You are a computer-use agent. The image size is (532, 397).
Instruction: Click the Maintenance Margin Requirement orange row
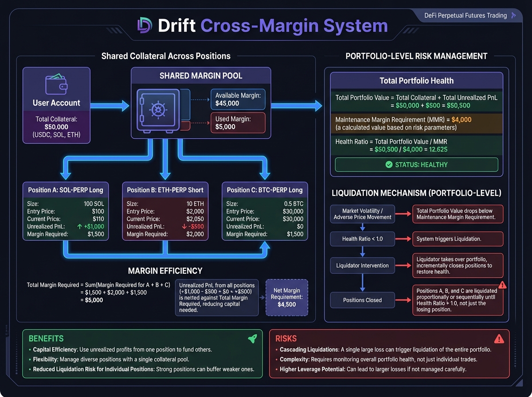click(416, 124)
